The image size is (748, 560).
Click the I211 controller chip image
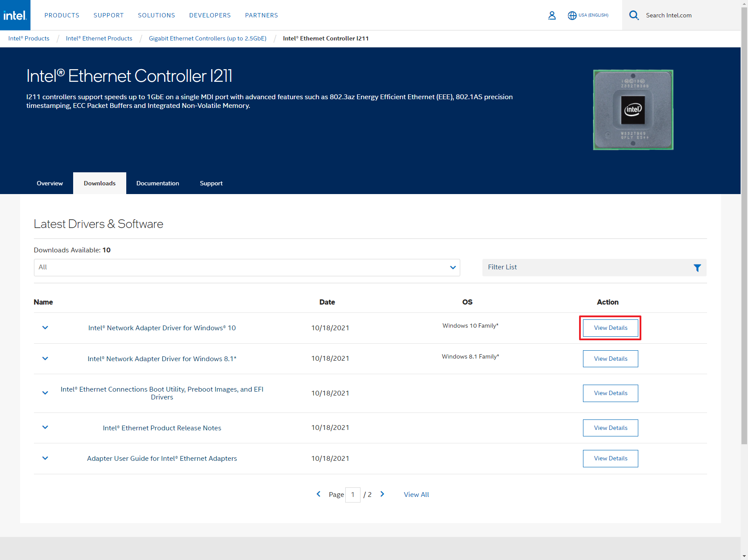[633, 110]
